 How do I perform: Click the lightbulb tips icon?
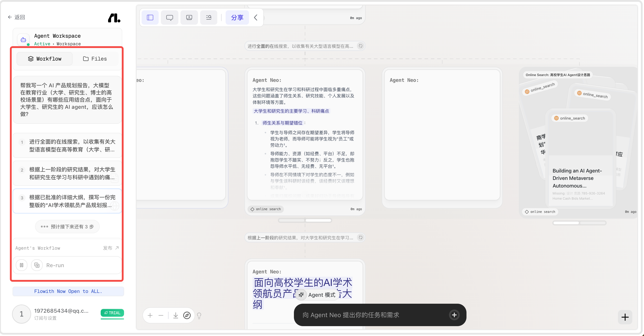[x=199, y=316]
